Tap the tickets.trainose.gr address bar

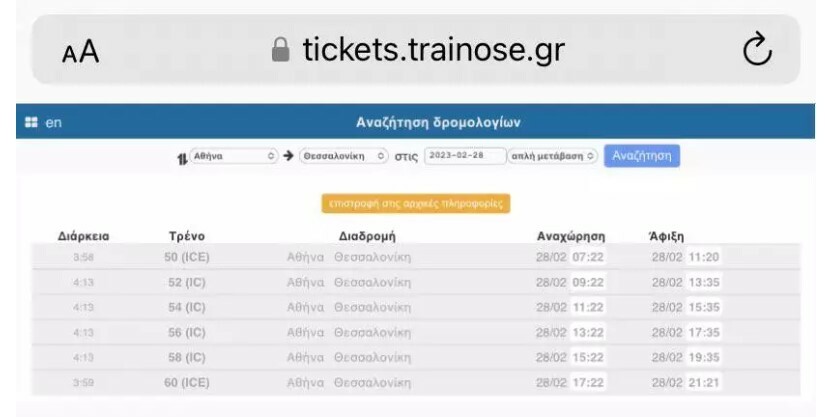pyautogui.click(x=432, y=50)
